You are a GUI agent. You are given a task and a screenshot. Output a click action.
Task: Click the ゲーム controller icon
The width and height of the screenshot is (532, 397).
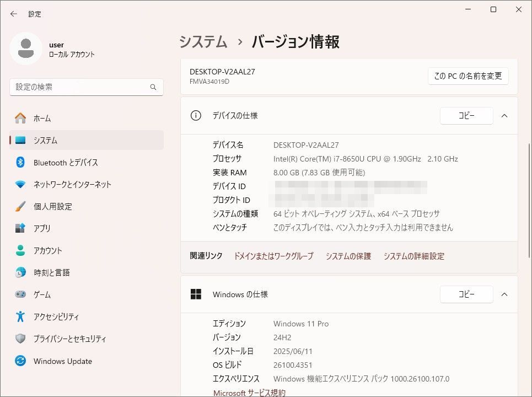pyautogui.click(x=20, y=294)
